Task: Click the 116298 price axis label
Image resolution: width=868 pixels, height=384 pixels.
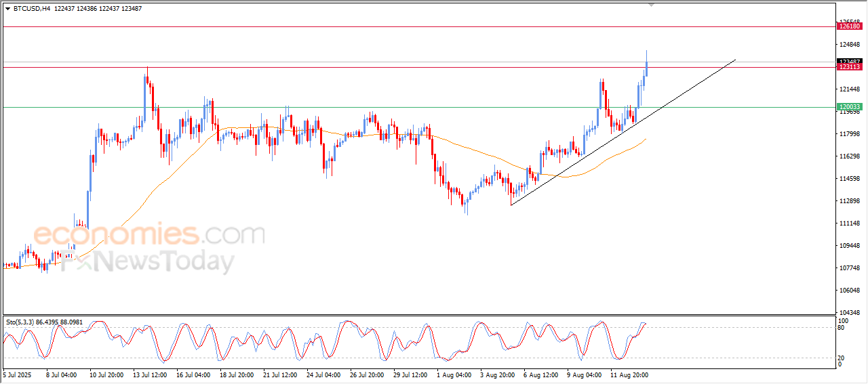Action: 850,156
